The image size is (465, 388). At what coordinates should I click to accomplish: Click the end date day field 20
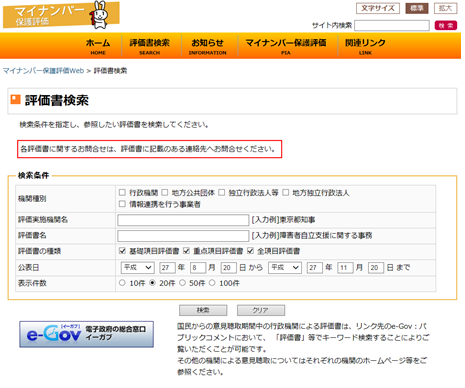(376, 267)
